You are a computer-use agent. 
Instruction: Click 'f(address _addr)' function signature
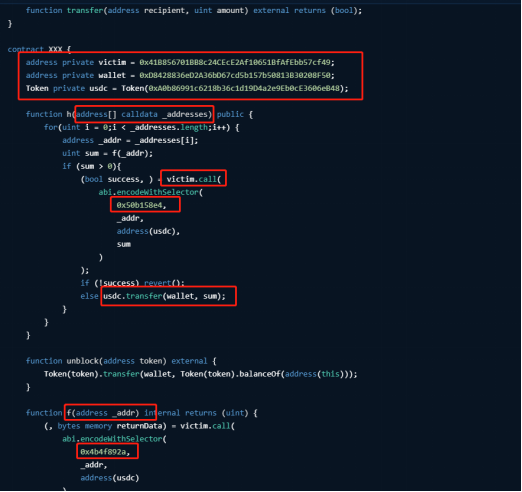pyautogui.click(x=103, y=413)
